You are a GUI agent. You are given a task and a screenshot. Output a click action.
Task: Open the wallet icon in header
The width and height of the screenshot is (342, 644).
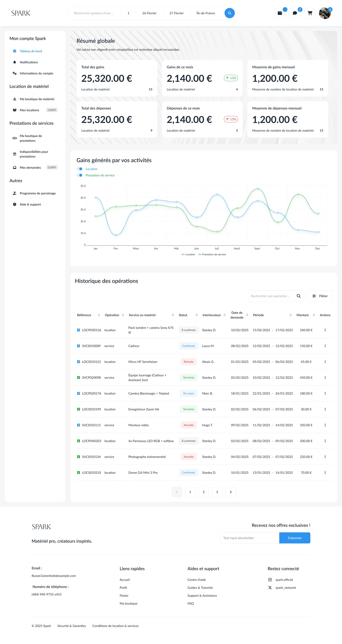(x=280, y=13)
